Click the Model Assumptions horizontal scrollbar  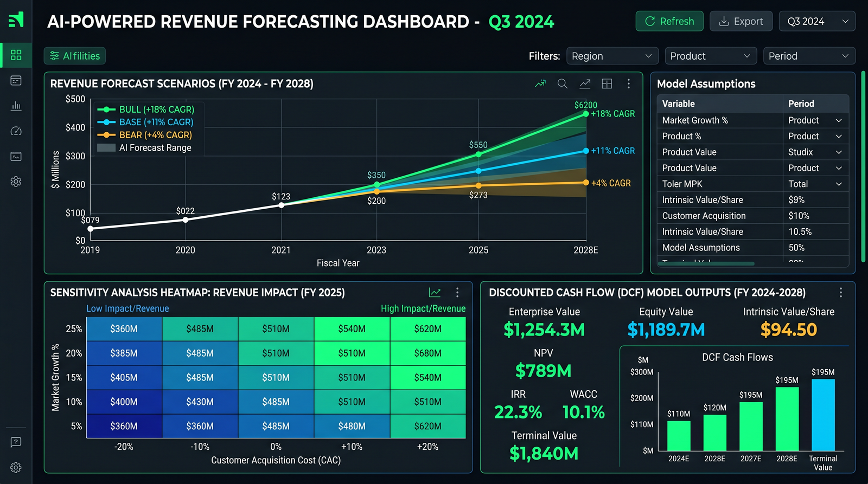click(706, 263)
